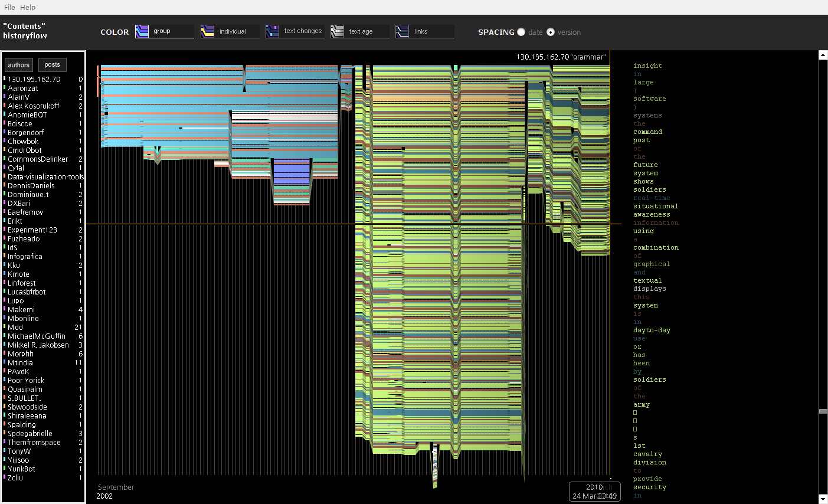The image size is (828, 504).
Task: Select date spacing radio button
Action: point(521,32)
